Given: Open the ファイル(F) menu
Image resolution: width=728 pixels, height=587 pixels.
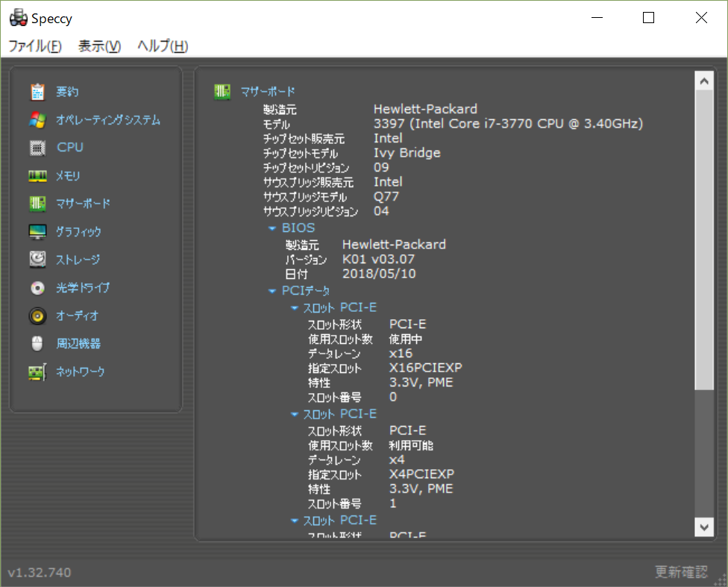Looking at the screenshot, I should click(x=35, y=46).
